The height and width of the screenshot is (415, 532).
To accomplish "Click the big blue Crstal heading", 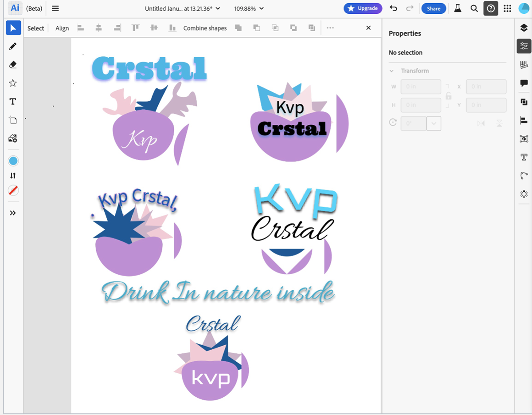I will click(x=149, y=68).
